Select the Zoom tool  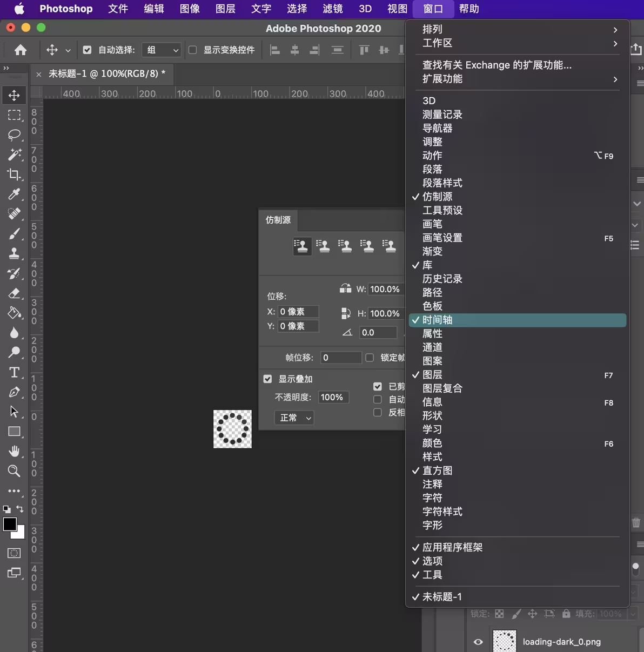click(15, 471)
